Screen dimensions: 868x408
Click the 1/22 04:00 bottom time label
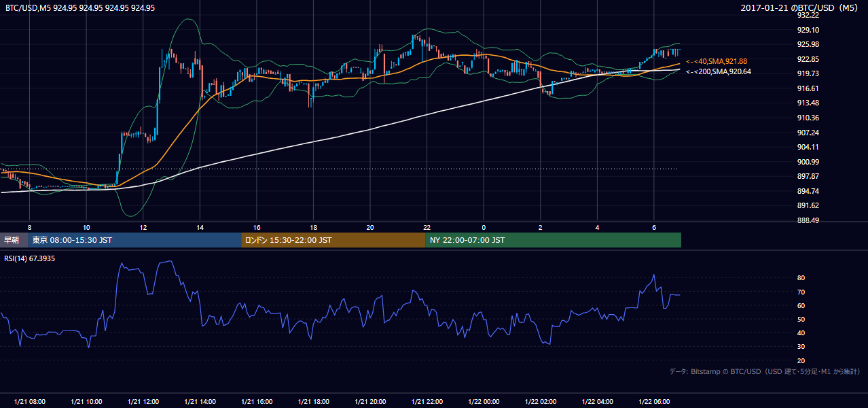click(x=597, y=402)
